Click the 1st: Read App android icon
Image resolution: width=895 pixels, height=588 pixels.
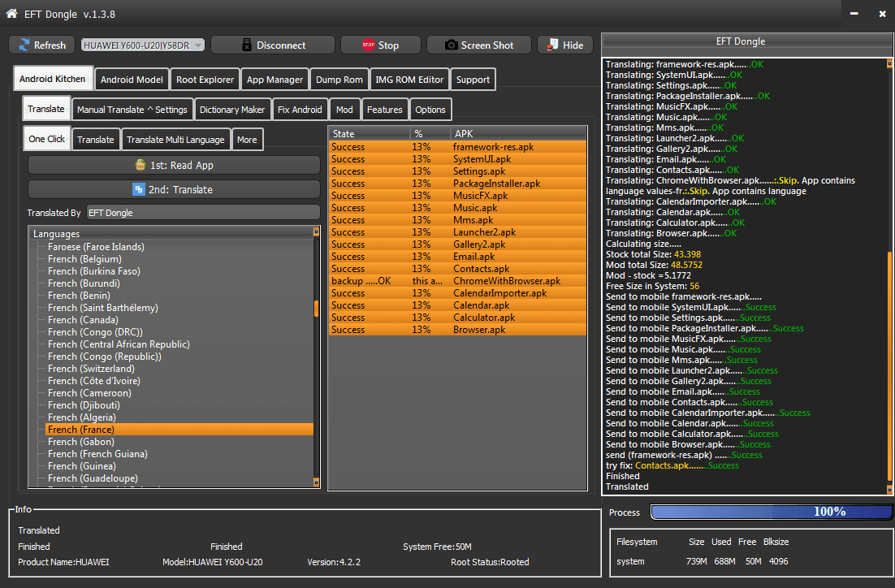coord(140,165)
